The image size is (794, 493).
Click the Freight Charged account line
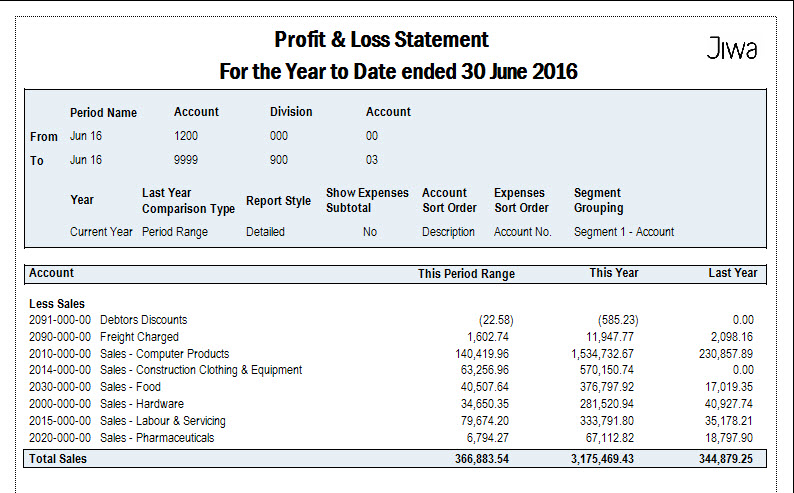coord(391,337)
